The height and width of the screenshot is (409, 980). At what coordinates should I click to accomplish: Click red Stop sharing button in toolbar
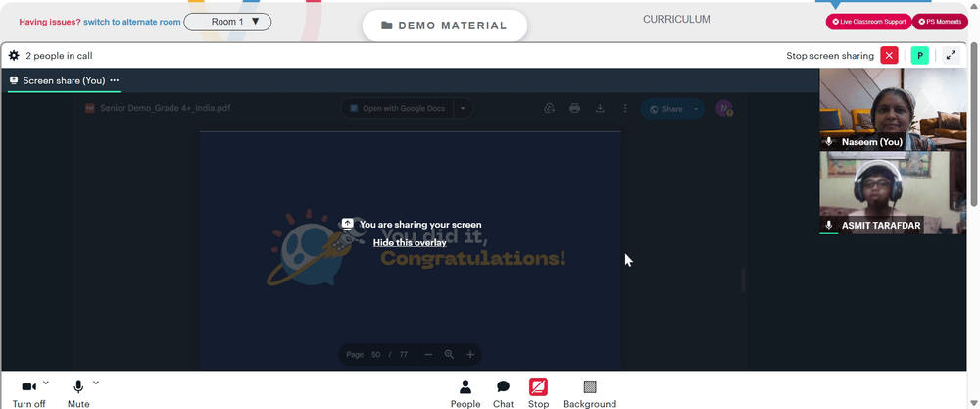[x=538, y=394]
